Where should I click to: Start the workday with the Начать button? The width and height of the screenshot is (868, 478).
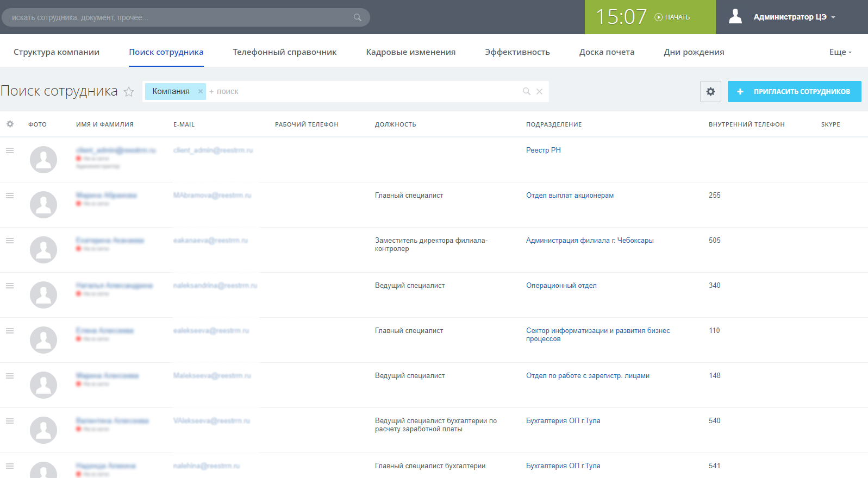(x=672, y=17)
